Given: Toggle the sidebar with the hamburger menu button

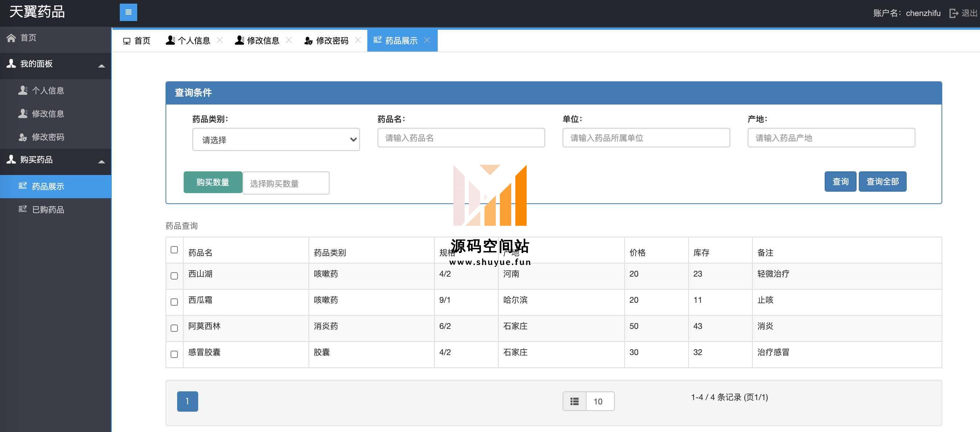Looking at the screenshot, I should (x=128, y=12).
